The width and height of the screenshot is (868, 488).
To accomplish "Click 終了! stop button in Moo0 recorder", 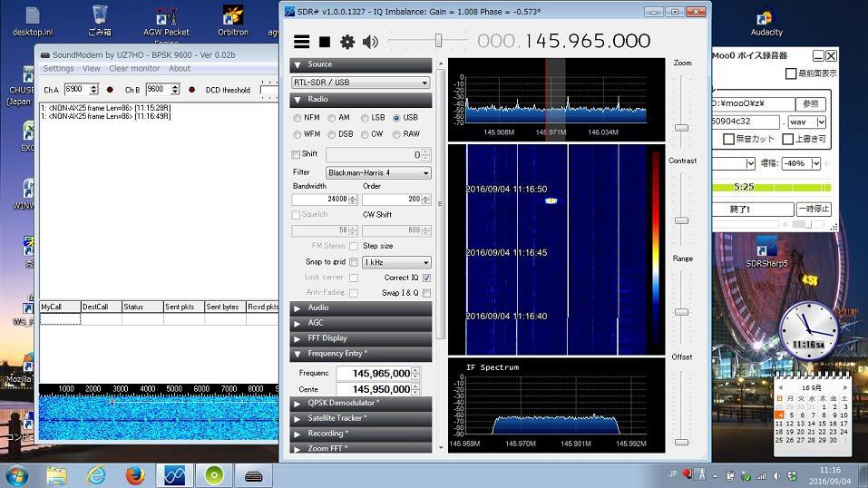I will pyautogui.click(x=753, y=210).
